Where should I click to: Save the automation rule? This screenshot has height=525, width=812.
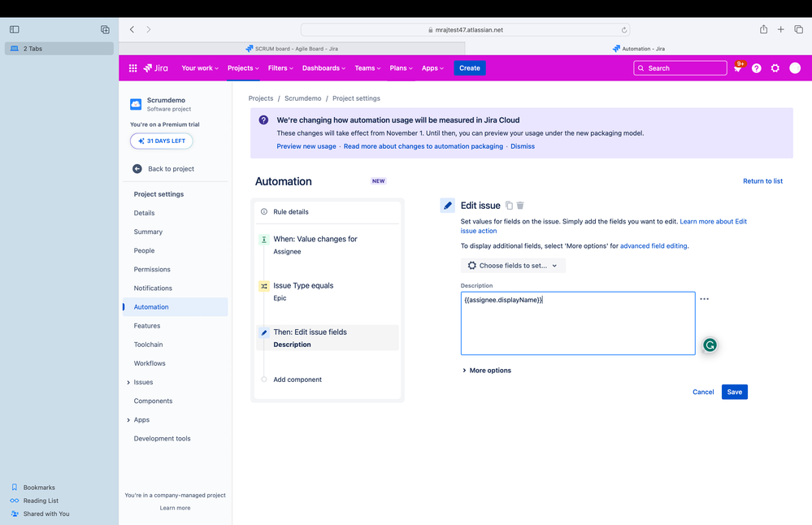[x=734, y=392]
